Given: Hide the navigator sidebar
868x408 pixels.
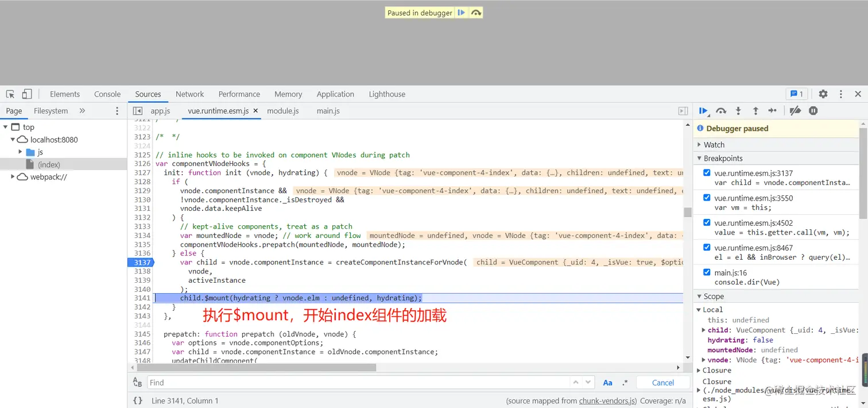Looking at the screenshot, I should [x=138, y=111].
